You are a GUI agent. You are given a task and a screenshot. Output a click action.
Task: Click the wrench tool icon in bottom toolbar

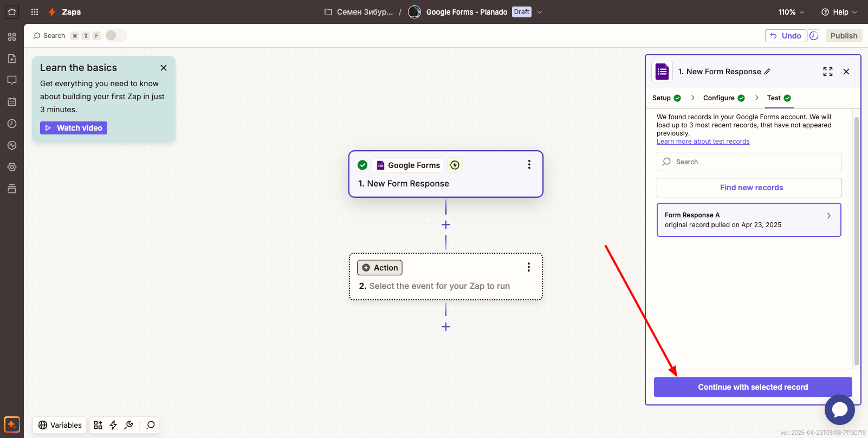point(128,425)
